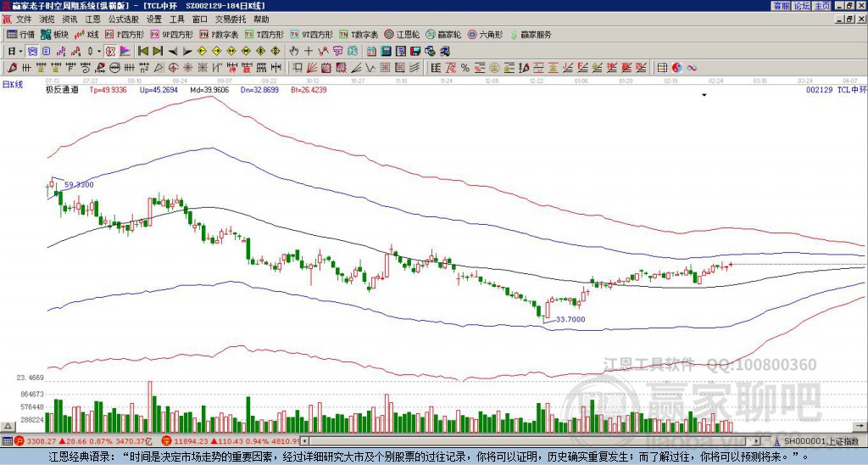
Task: Open the 公式选股 menu
Action: [123, 20]
